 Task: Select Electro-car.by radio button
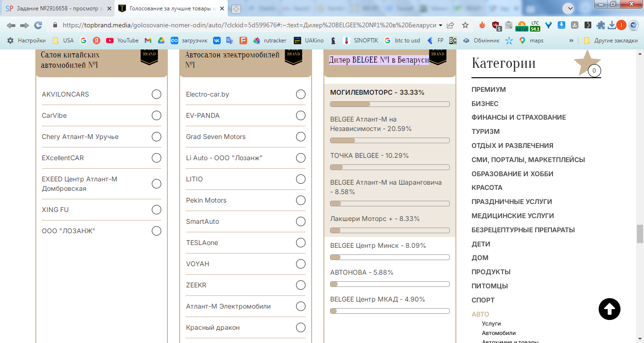click(301, 94)
